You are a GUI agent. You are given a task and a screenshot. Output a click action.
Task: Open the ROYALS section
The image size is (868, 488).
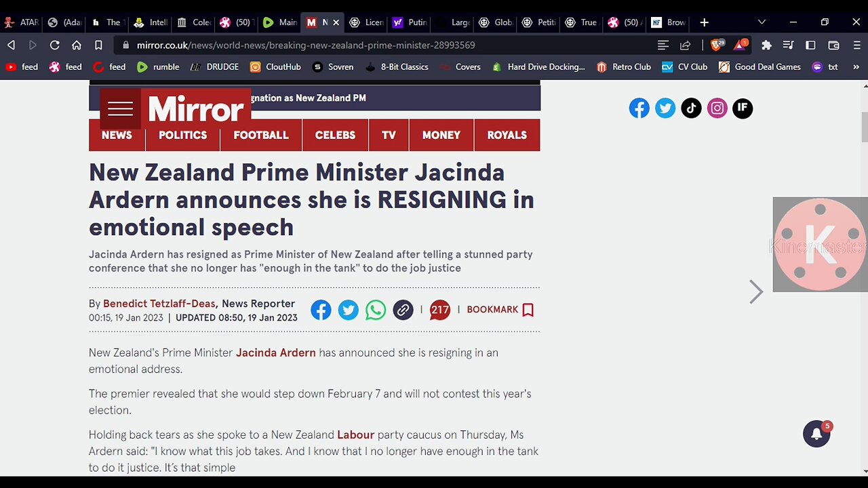click(507, 135)
